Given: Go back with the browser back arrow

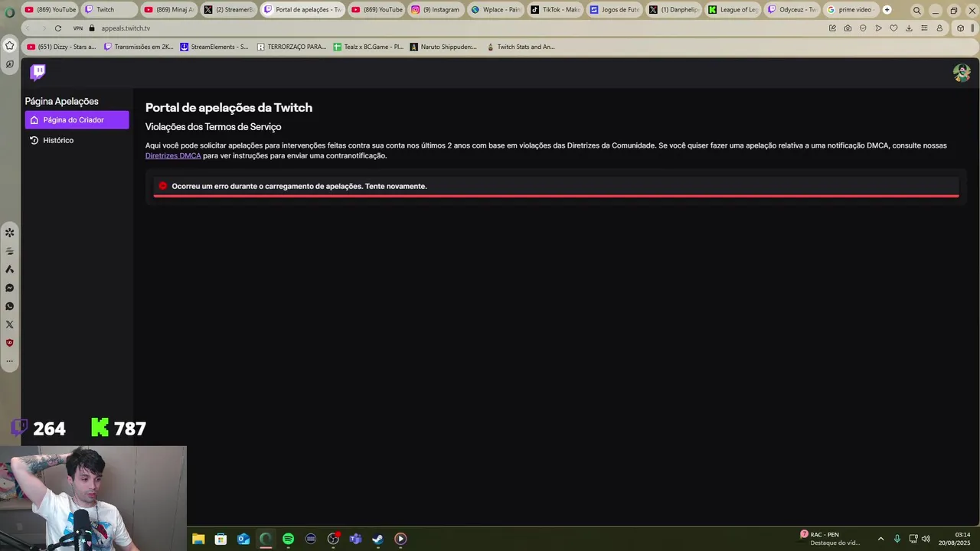Looking at the screenshot, I should point(28,28).
